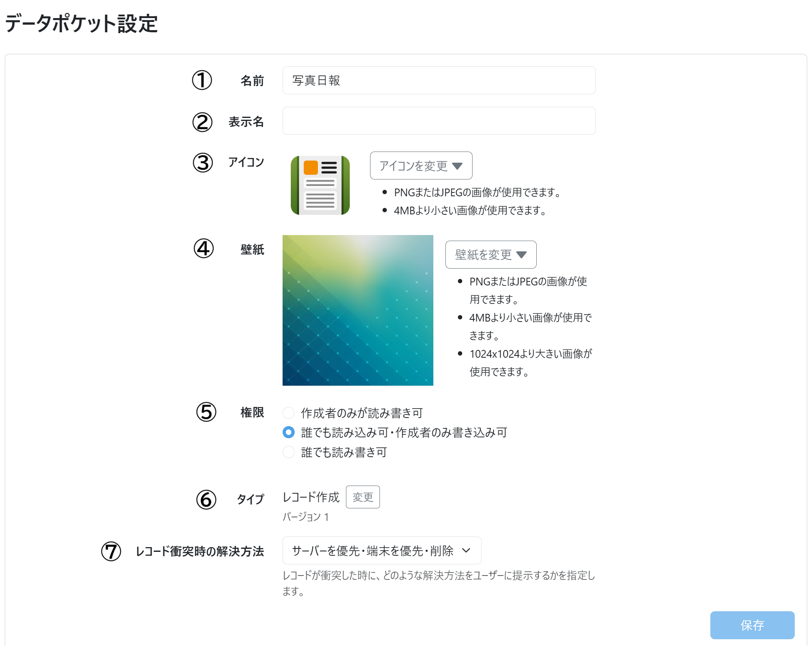Viewport: 812px width, 650px height.
Task: Open the アイコンを変更 dropdown
Action: tap(421, 166)
